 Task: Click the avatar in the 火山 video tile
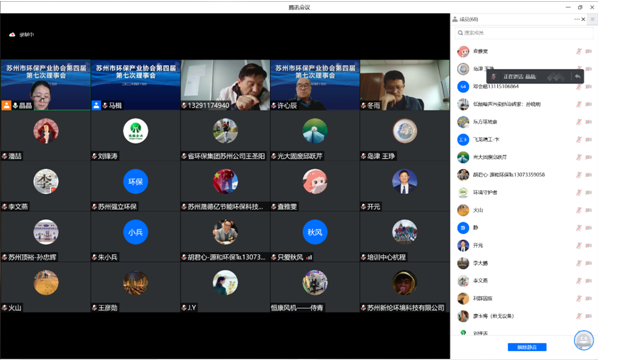[x=46, y=282]
